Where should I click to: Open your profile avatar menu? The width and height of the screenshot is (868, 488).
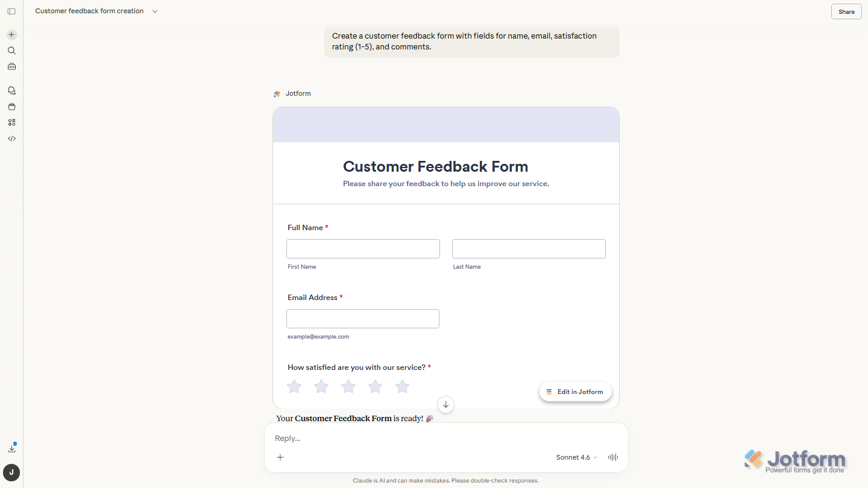point(11,473)
